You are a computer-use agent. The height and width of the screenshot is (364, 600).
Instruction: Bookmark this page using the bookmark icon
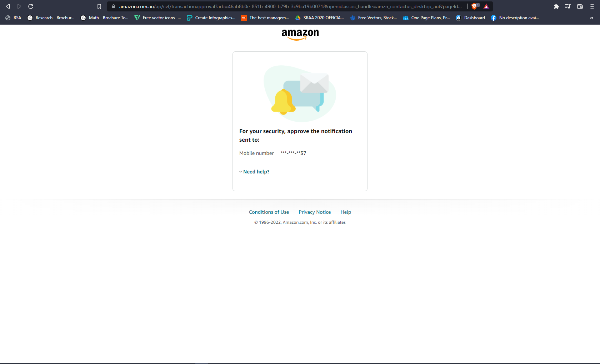coord(99,6)
